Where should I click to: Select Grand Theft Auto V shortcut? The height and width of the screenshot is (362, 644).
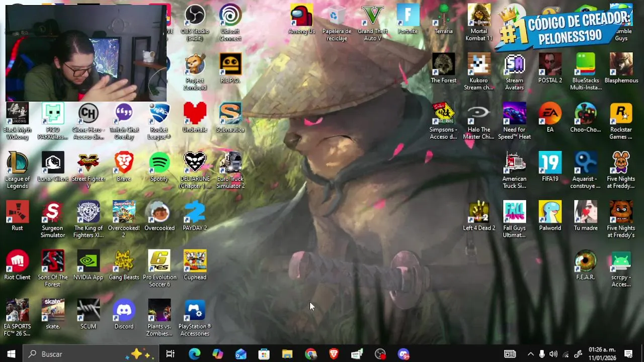[x=372, y=15]
